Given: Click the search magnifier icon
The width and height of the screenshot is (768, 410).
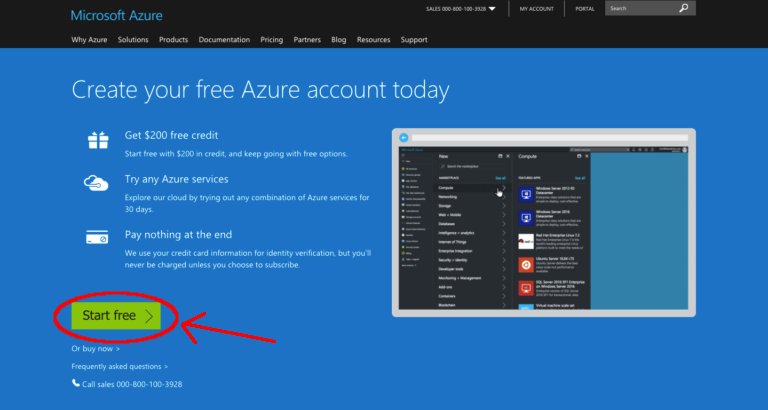Looking at the screenshot, I should pyautogui.click(x=684, y=8).
